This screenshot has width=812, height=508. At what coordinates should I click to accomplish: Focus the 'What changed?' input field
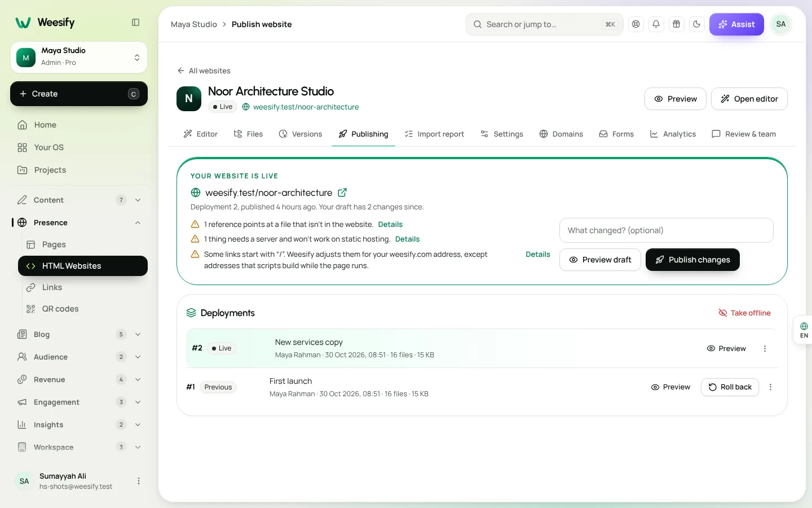coord(666,230)
